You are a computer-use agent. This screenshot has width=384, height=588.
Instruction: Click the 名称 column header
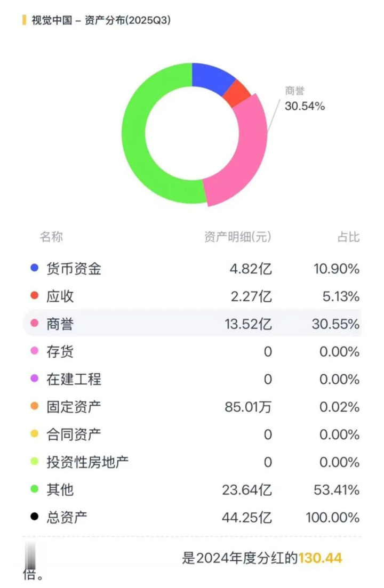51,237
